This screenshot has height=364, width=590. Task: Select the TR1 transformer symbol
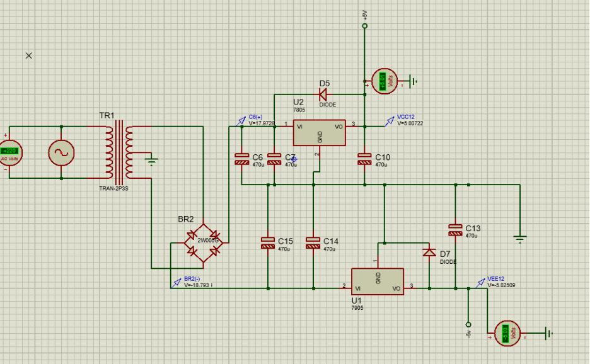(x=119, y=152)
